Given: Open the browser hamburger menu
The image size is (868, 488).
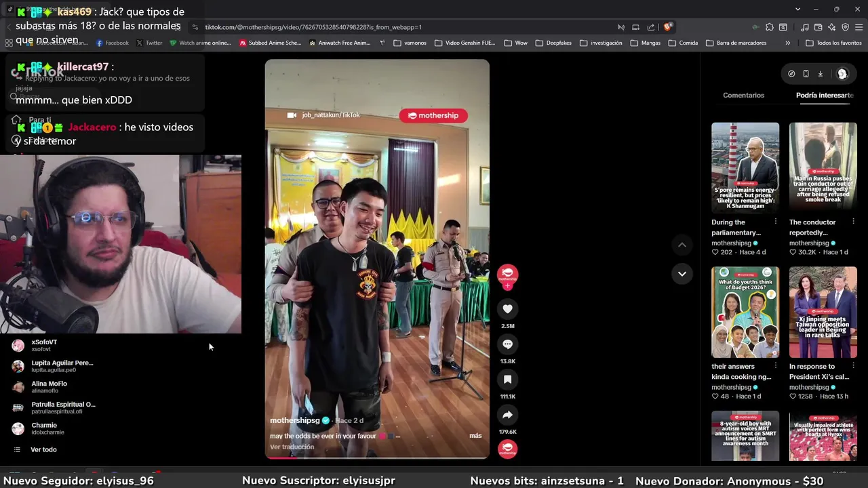Looking at the screenshot, I should tap(859, 27).
